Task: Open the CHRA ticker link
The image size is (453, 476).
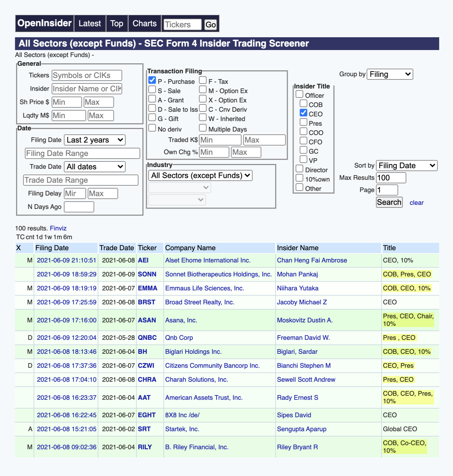Action: tap(147, 379)
